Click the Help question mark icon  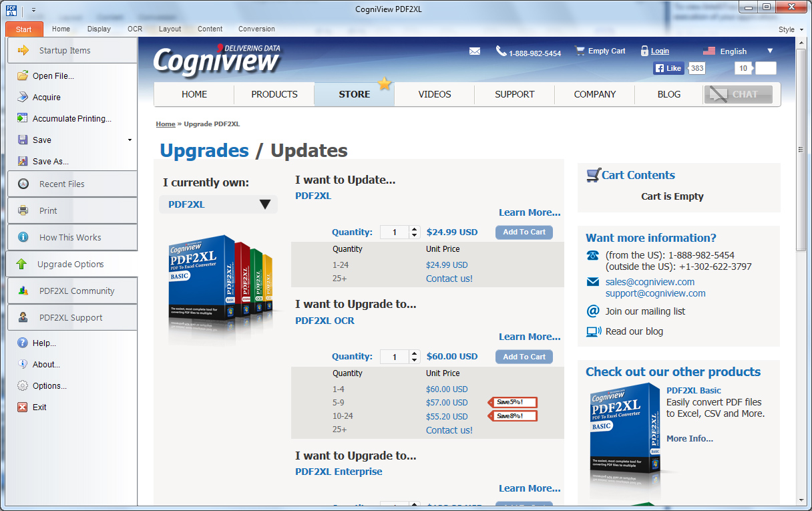[23, 343]
